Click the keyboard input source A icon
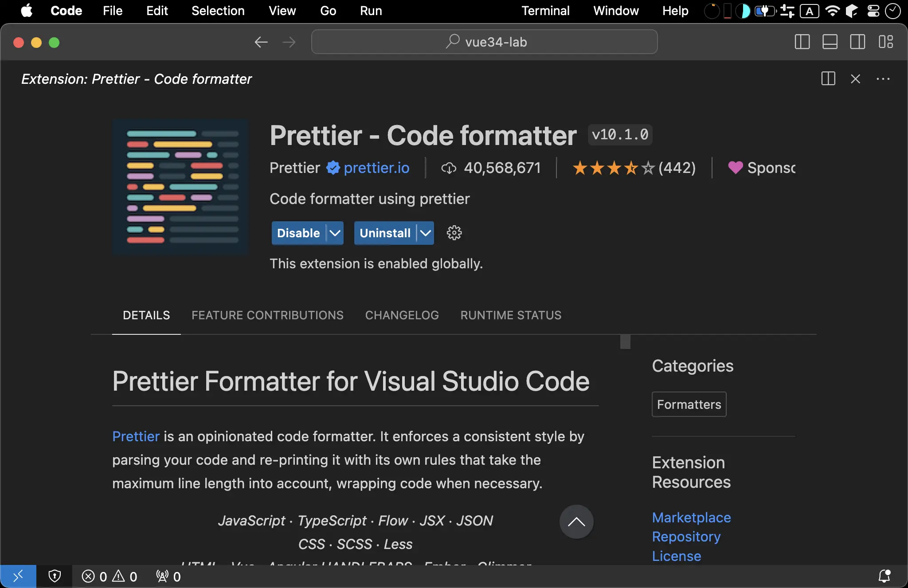 (810, 11)
